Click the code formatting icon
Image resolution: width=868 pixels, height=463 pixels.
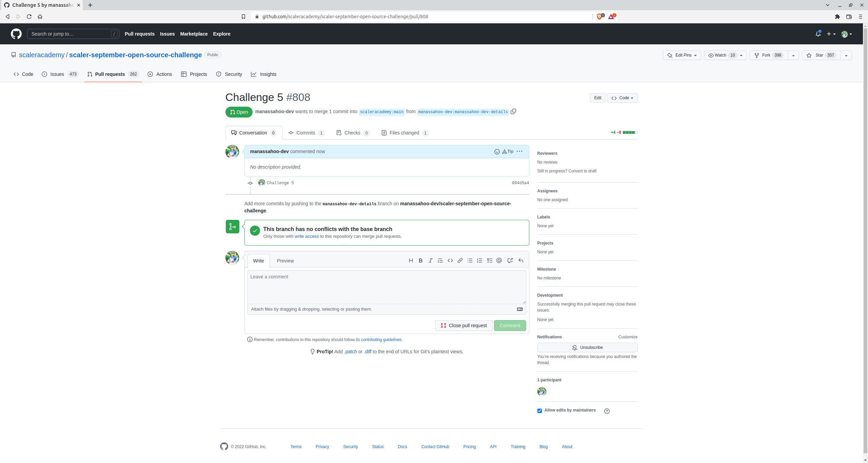click(x=450, y=260)
